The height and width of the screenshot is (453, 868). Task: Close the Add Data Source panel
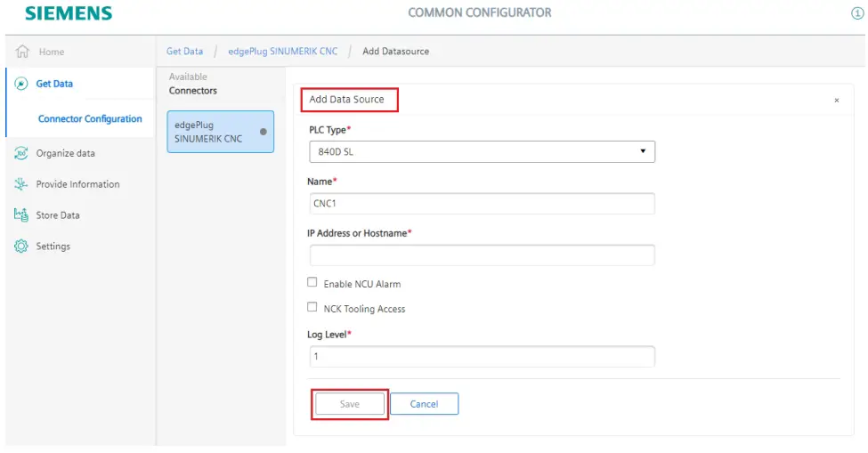click(x=837, y=100)
